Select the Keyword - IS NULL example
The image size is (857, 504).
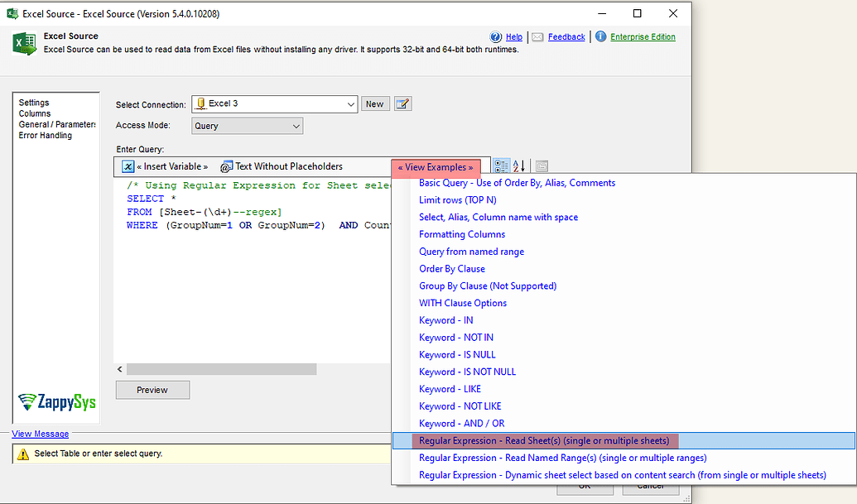(457, 355)
